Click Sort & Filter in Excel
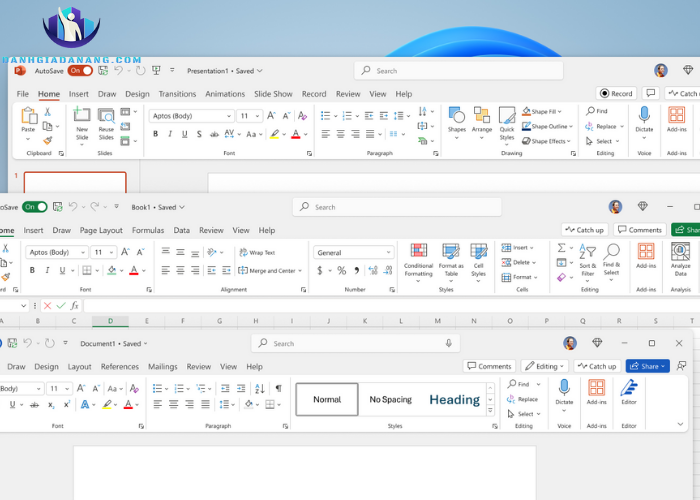Viewport: 700px width, 500px height. tap(588, 262)
